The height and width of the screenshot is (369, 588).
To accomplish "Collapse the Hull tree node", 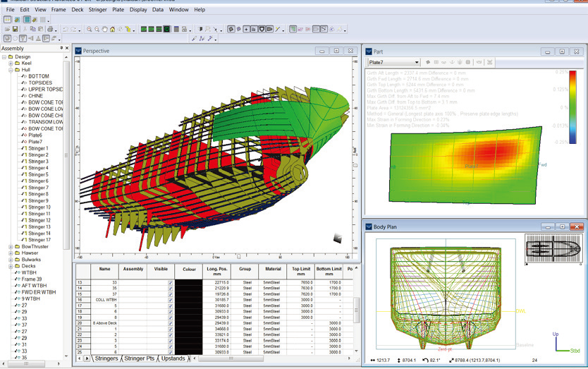I will pos(11,70).
